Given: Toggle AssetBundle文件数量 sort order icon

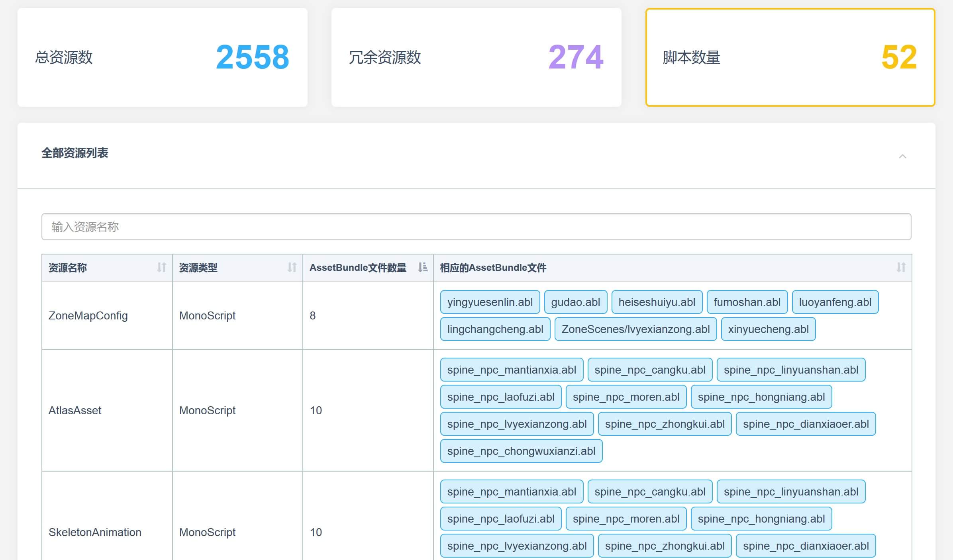Looking at the screenshot, I should point(422,267).
